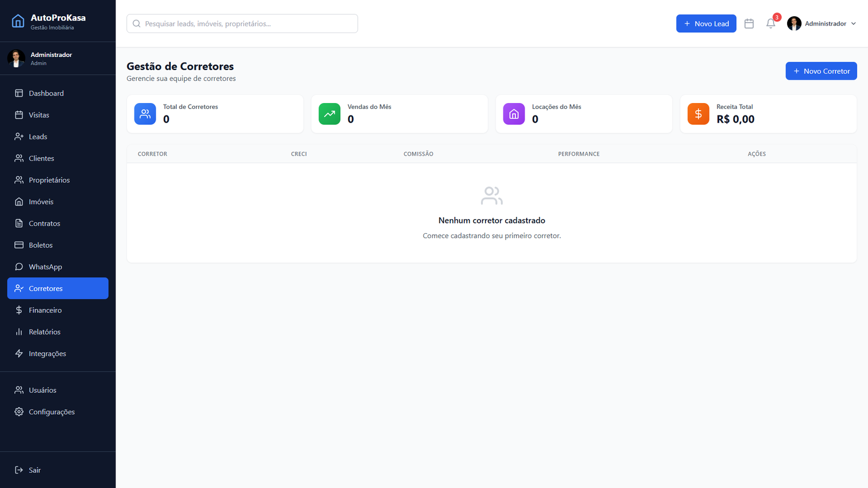Screen dimensions: 868x488
Task: Open the Dashboard menu item
Action: pos(46,93)
